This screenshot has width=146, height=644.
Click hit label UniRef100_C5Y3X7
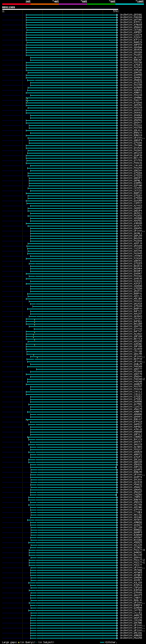pos(131,319)
